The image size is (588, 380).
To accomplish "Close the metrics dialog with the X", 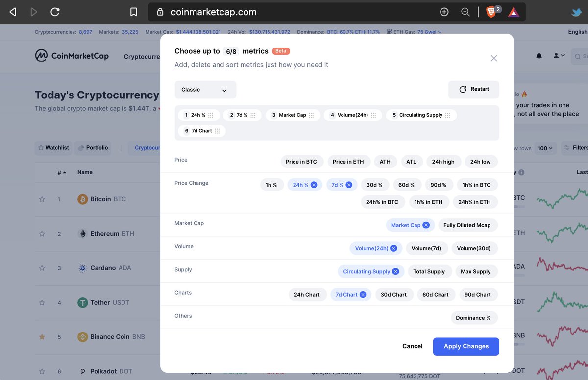I will [x=494, y=58].
